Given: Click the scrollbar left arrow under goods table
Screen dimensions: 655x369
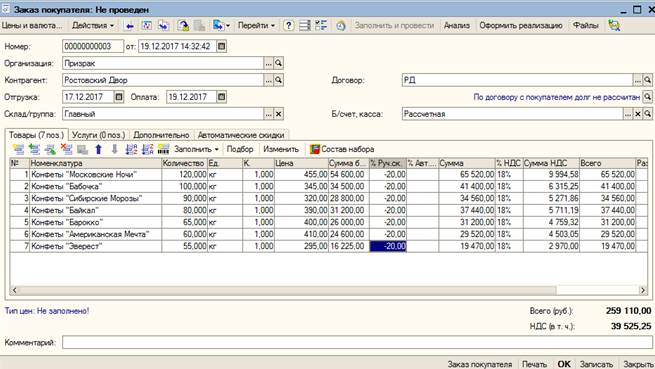Looking at the screenshot, I should [15, 290].
